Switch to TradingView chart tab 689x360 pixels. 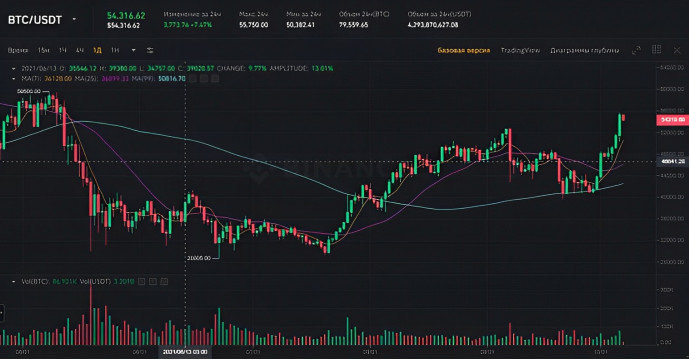(x=520, y=51)
